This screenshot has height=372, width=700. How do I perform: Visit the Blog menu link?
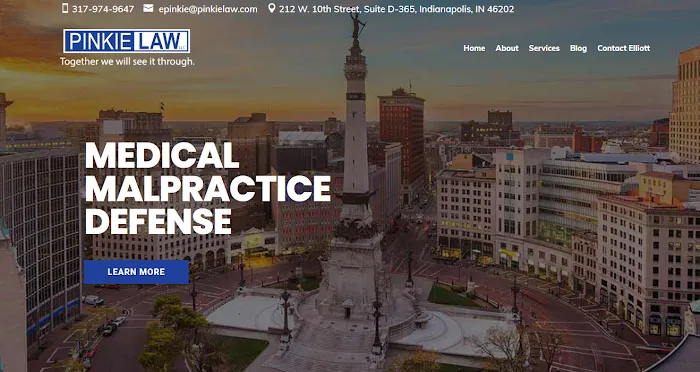pos(578,48)
